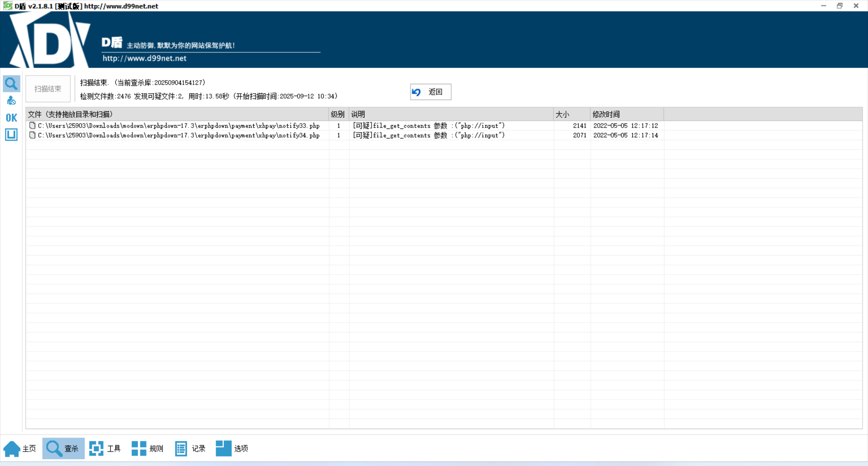Click file icon next to notify34.php
The height and width of the screenshot is (466, 868).
(32, 135)
